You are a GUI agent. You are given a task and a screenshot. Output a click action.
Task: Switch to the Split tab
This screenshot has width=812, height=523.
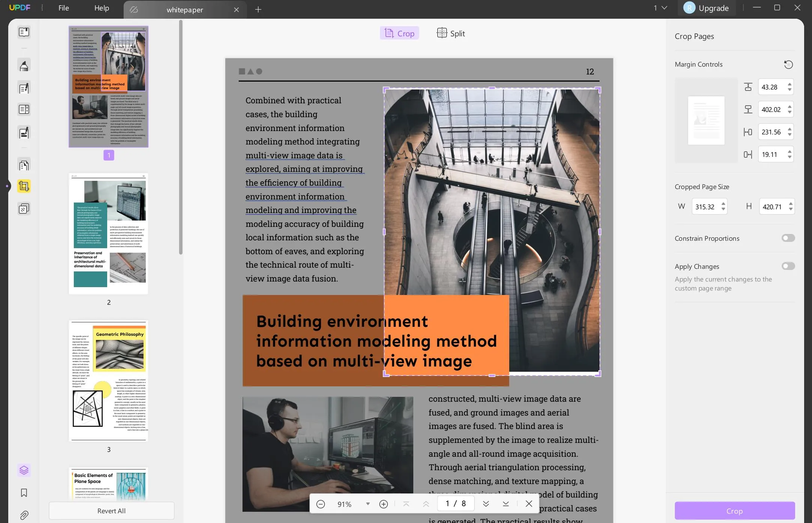tap(451, 33)
